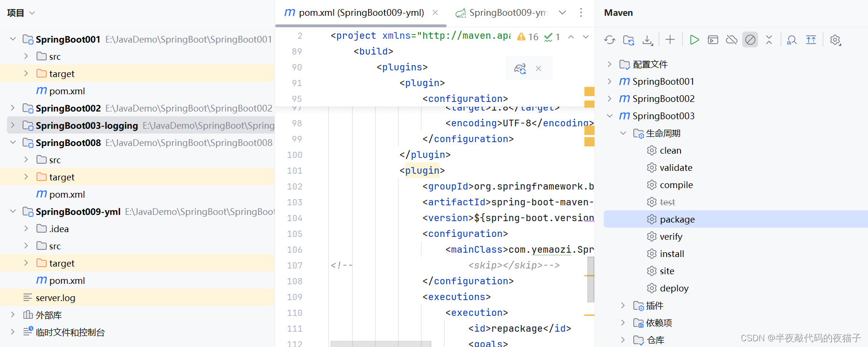Toggle Maven offline mode
The height and width of the screenshot is (347, 868).
point(732,40)
